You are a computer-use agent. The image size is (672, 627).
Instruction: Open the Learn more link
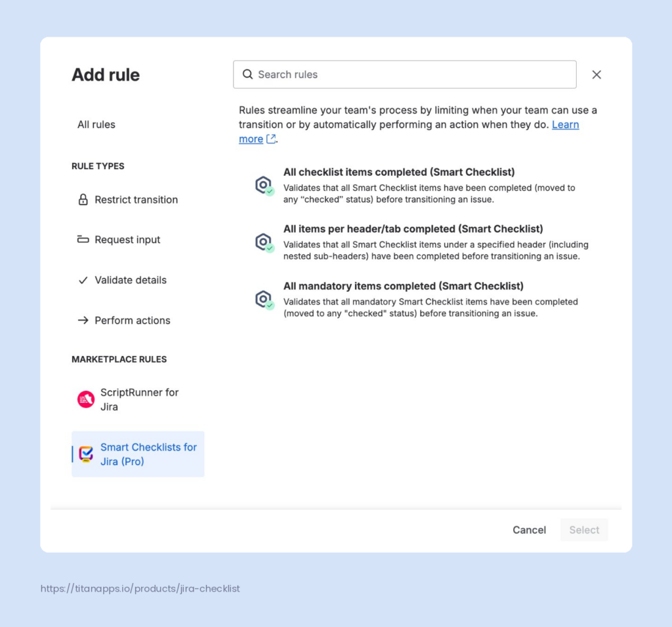point(565,125)
